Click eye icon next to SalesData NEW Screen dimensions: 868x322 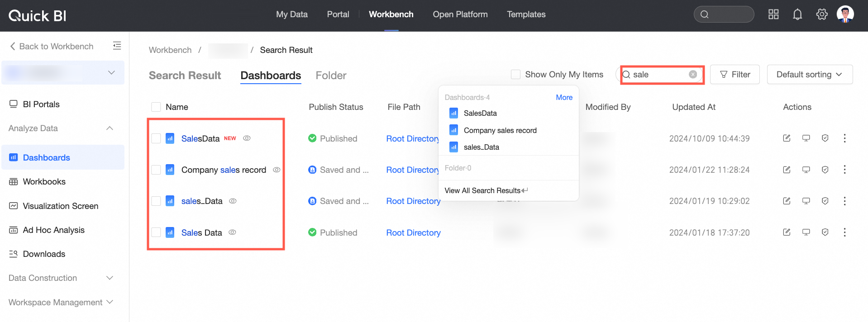point(247,138)
